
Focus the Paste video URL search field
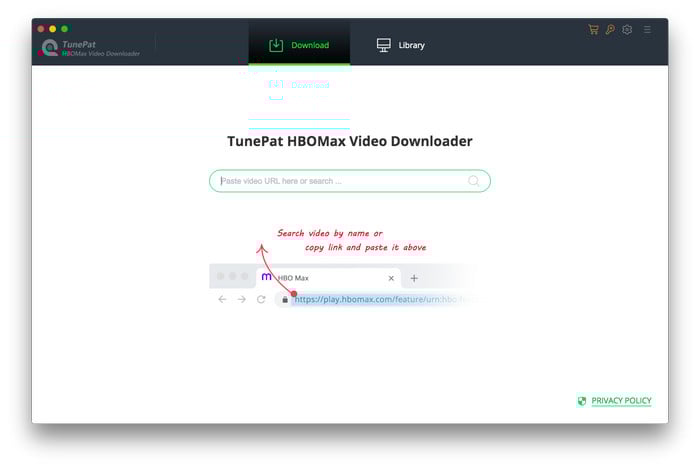tap(350, 181)
